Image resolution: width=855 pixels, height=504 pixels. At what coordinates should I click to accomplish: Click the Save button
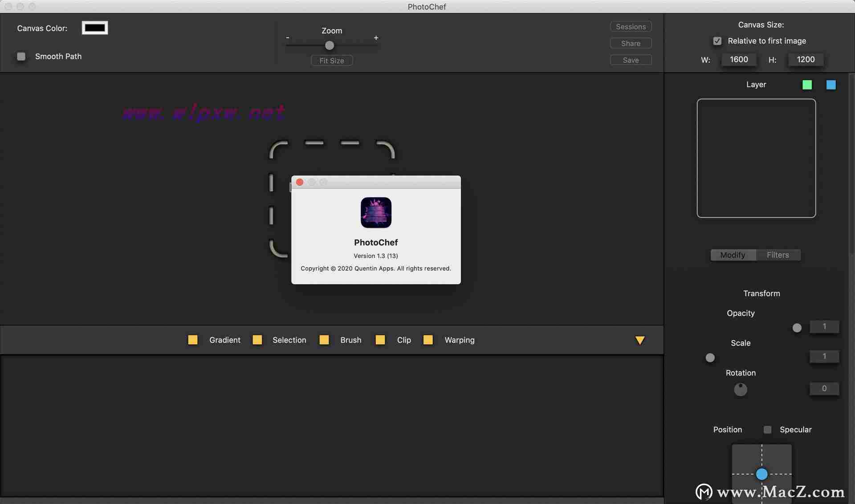click(x=631, y=59)
